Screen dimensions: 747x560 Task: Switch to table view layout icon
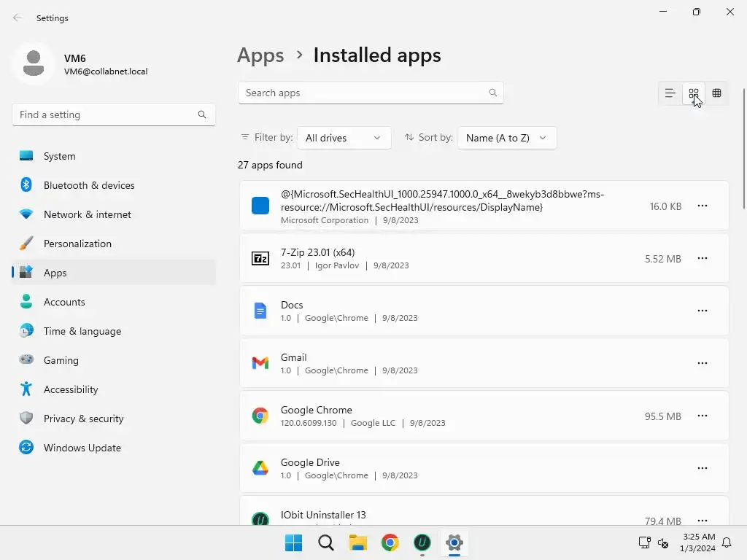click(x=716, y=93)
